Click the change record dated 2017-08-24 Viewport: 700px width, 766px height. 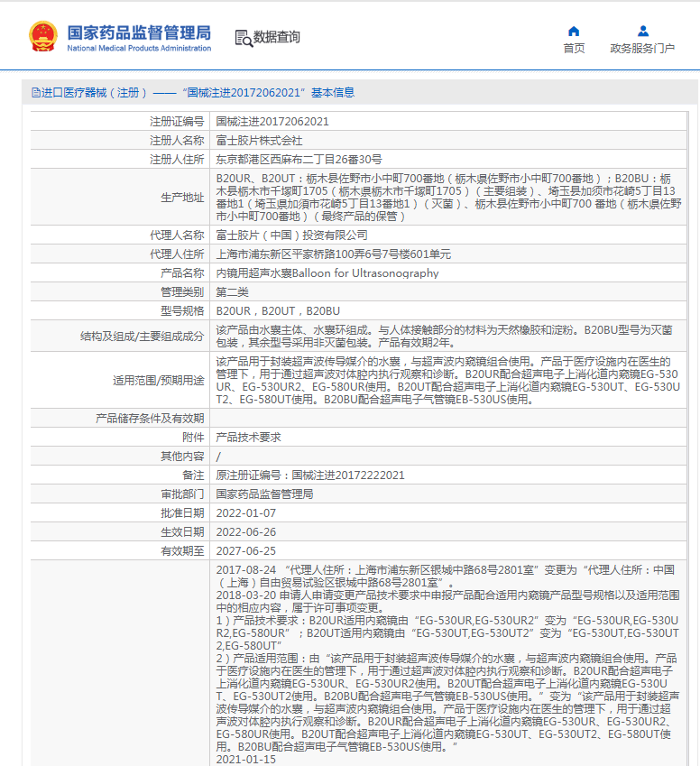[x=446, y=576]
